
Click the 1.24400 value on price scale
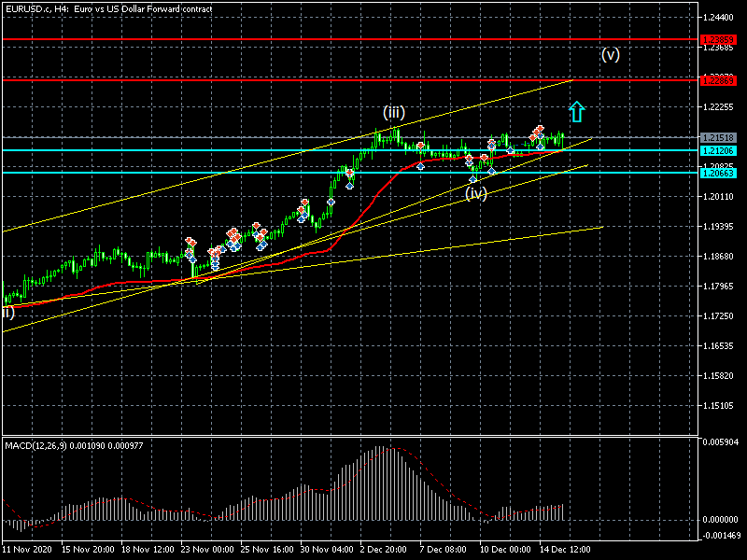[x=721, y=18]
